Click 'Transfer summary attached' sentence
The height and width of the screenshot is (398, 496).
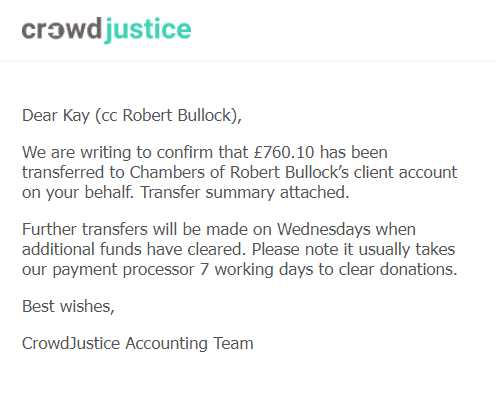click(x=244, y=192)
